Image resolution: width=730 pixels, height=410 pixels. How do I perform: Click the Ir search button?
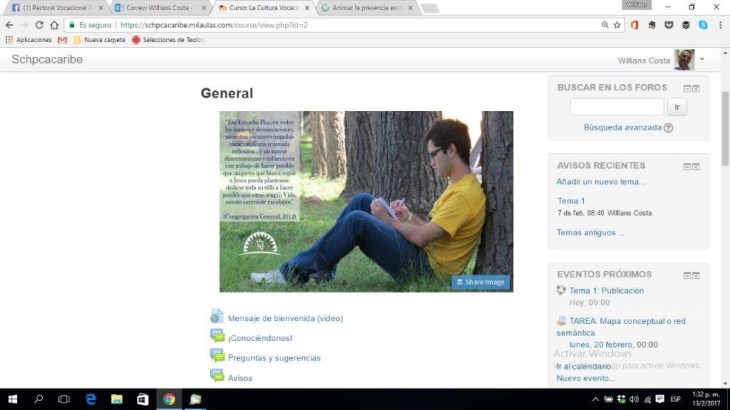click(678, 107)
